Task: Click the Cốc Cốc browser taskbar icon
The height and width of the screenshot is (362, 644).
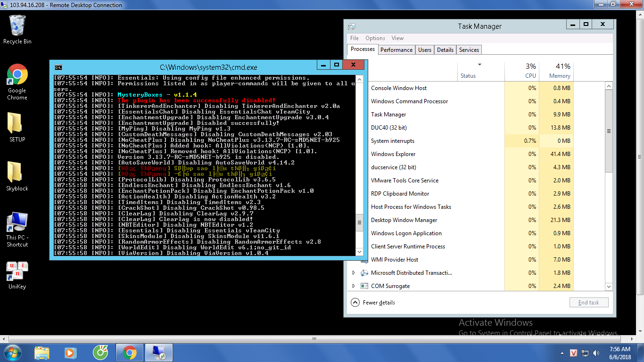Action: pyautogui.click(x=100, y=352)
